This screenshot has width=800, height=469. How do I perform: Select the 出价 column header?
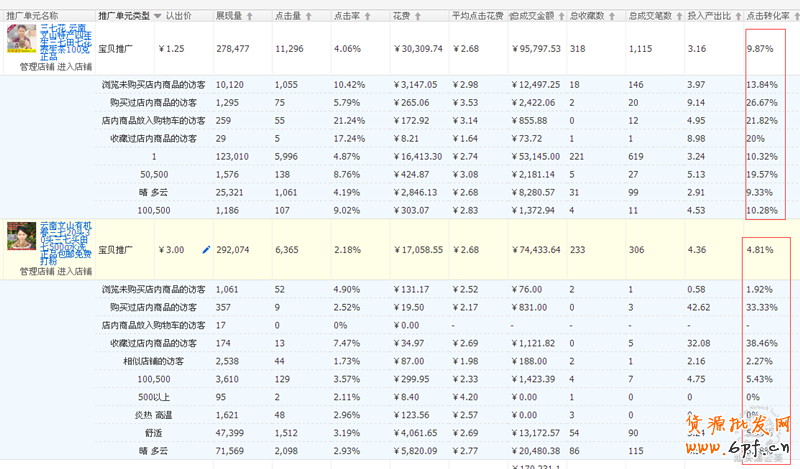180,17
